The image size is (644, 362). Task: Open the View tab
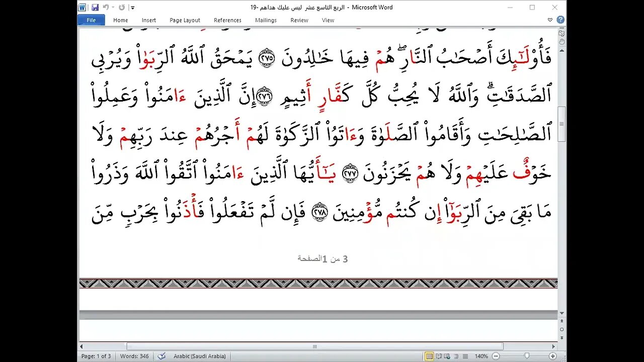coord(328,20)
